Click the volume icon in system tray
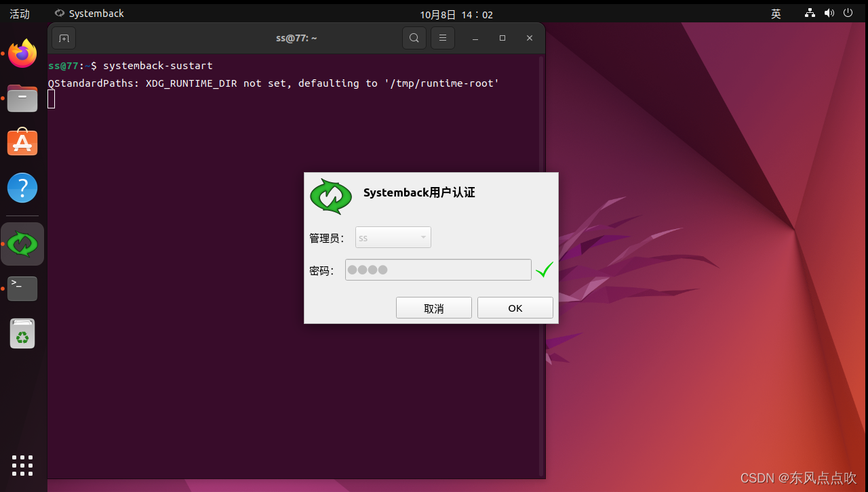The image size is (868, 492). point(829,13)
